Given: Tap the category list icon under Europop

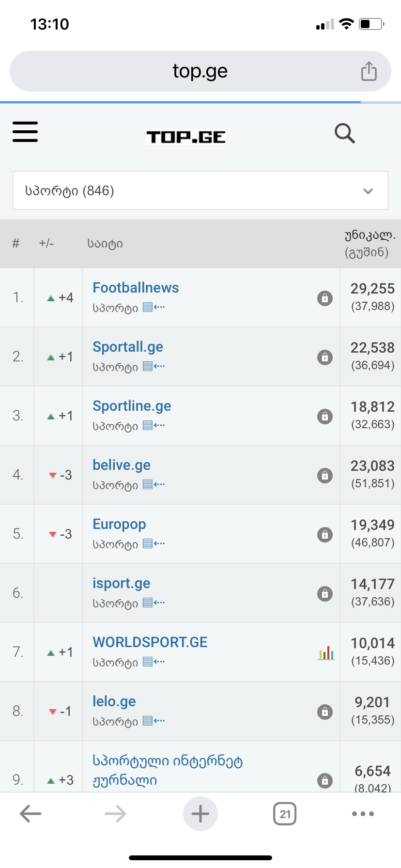Looking at the screenshot, I should coord(154,543).
